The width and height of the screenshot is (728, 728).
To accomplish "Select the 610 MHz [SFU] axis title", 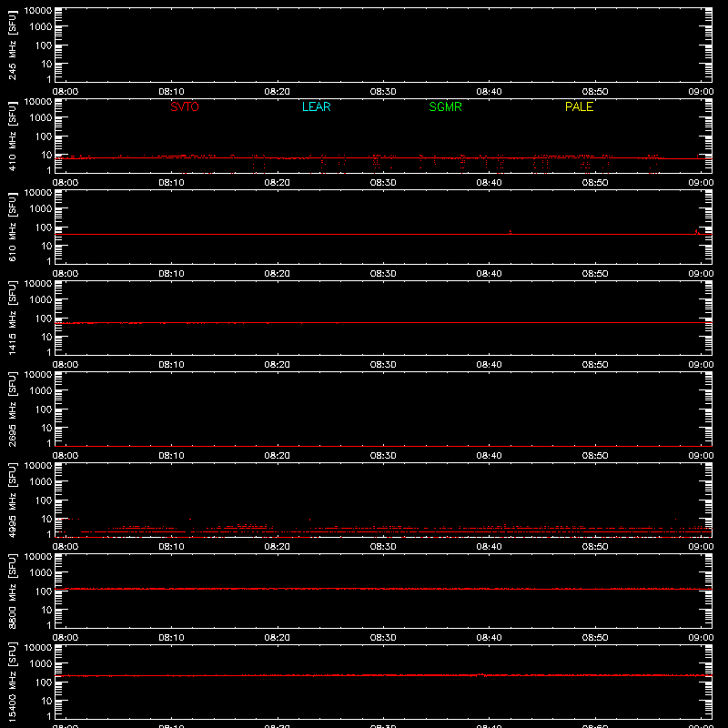I will (x=12, y=227).
